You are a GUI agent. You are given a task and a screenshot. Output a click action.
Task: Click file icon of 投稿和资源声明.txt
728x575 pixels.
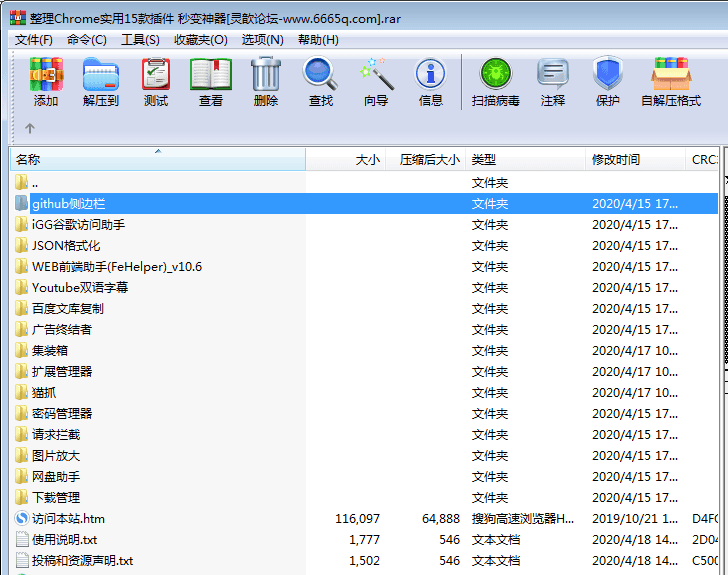(x=22, y=560)
